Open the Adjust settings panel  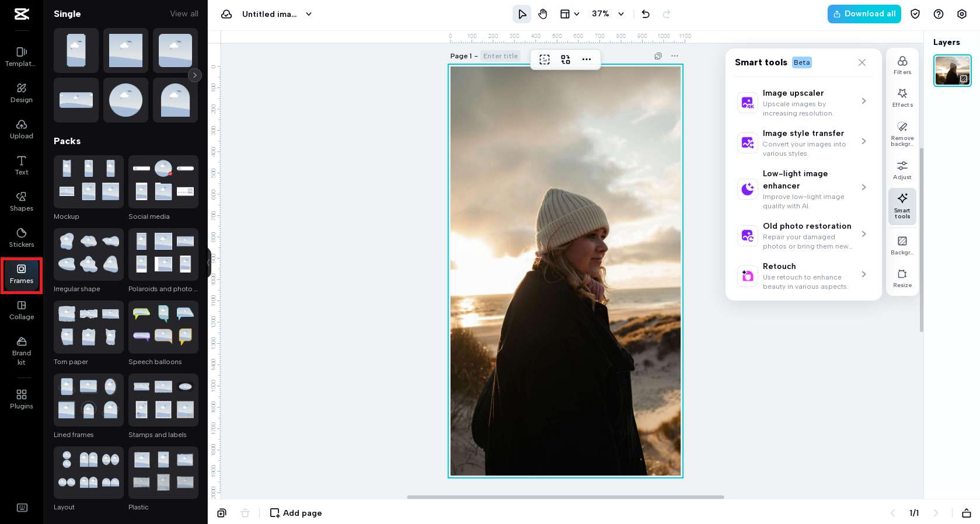(x=902, y=170)
